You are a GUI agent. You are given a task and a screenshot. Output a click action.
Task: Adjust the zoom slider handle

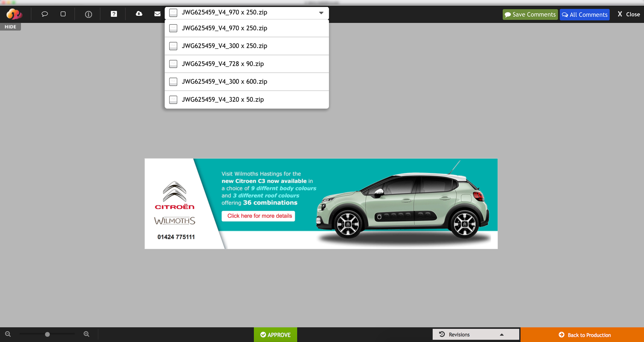pyautogui.click(x=47, y=334)
